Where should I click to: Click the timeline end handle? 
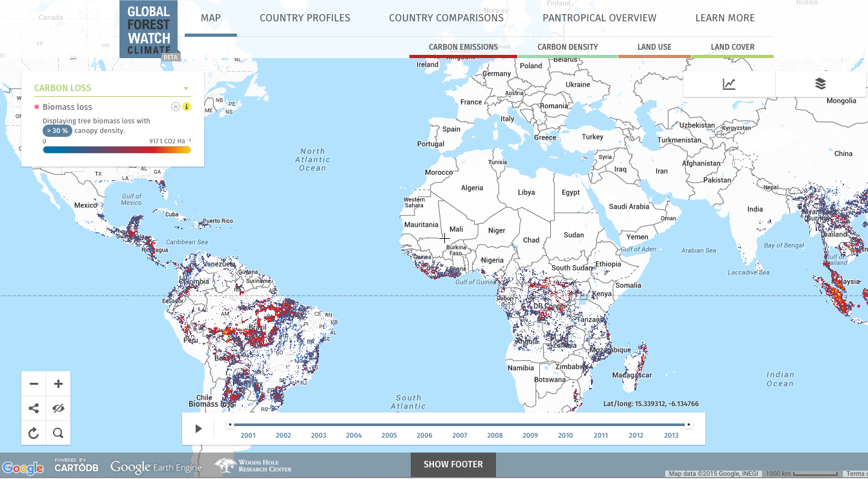688,425
